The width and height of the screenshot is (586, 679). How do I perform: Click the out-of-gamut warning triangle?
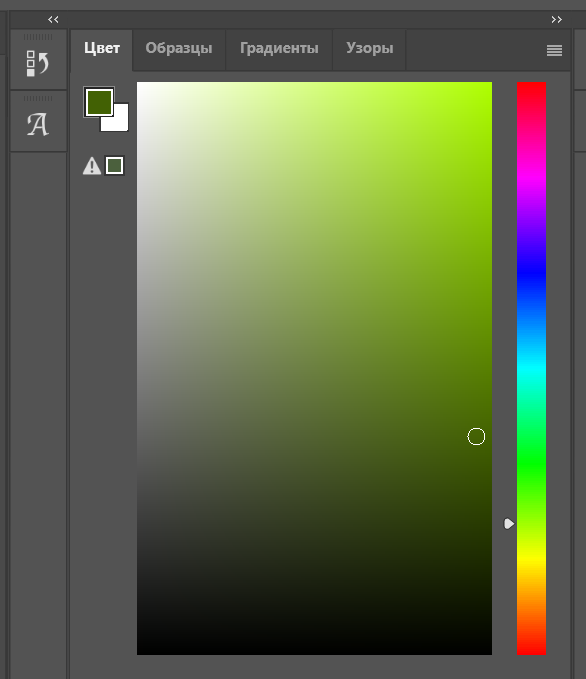click(92, 166)
